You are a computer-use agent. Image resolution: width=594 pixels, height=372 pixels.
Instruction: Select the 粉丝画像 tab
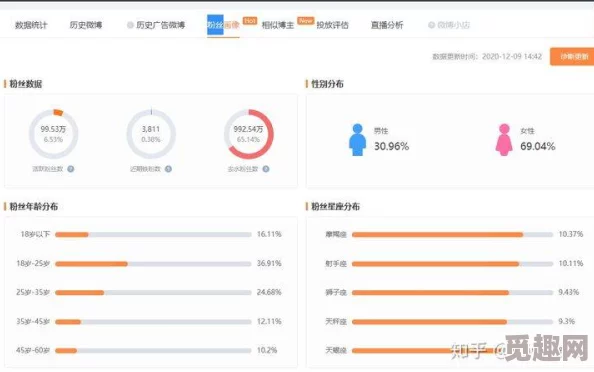[x=223, y=25]
